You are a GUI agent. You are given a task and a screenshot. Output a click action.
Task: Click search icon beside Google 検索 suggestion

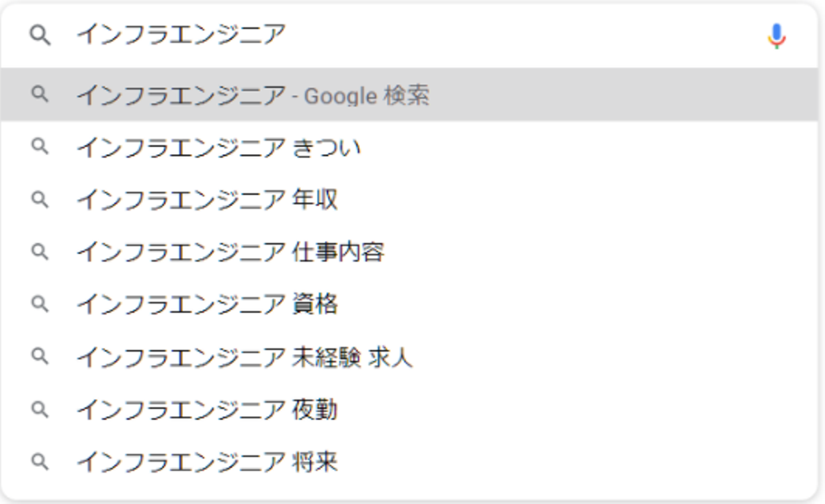pos(40,94)
